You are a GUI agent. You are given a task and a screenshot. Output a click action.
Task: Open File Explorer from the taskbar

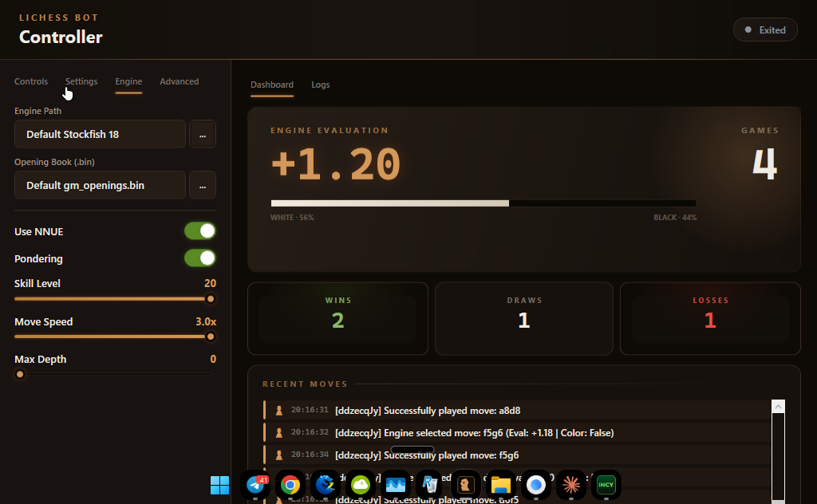coord(500,484)
